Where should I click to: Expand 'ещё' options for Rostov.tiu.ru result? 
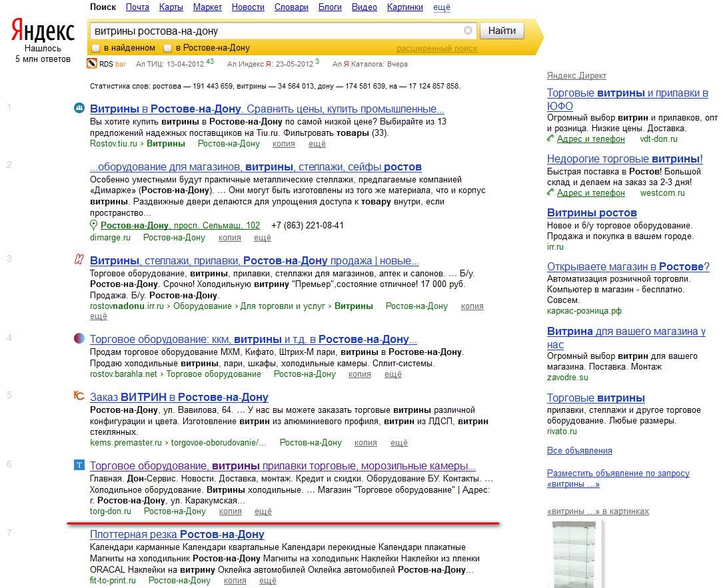click(x=317, y=144)
